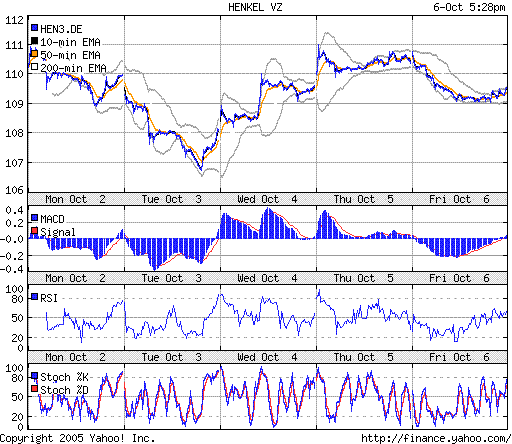Click the blue HEN3.DE legend swatch
512x444 pixels.
click(x=34, y=28)
